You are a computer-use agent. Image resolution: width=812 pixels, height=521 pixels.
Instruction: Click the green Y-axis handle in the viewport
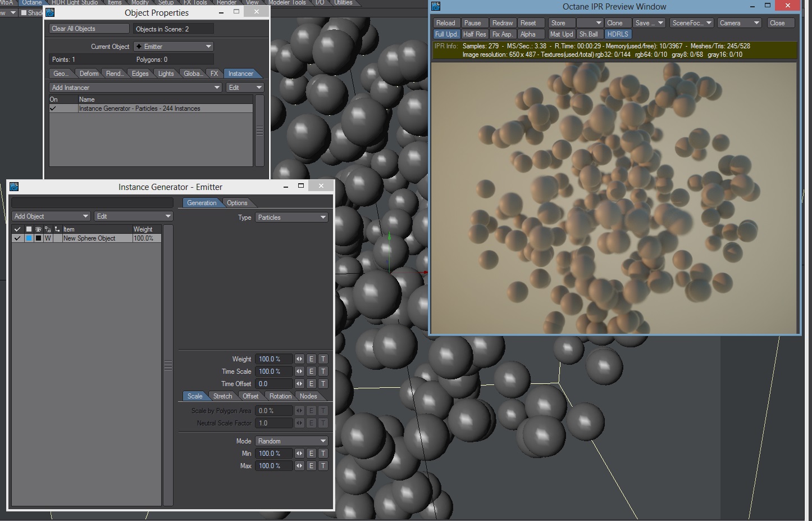pyautogui.click(x=389, y=237)
